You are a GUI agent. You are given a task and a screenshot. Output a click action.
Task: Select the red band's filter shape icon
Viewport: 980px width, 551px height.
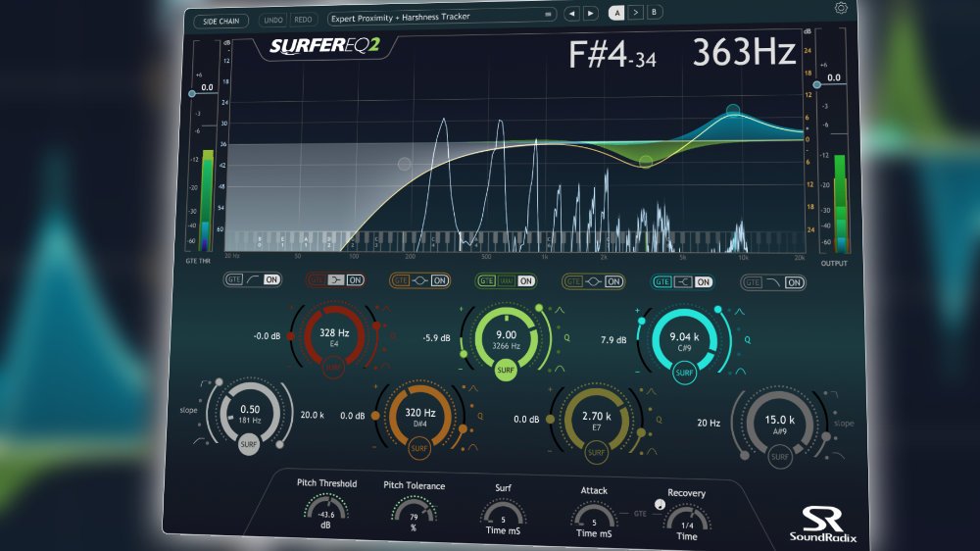336,280
